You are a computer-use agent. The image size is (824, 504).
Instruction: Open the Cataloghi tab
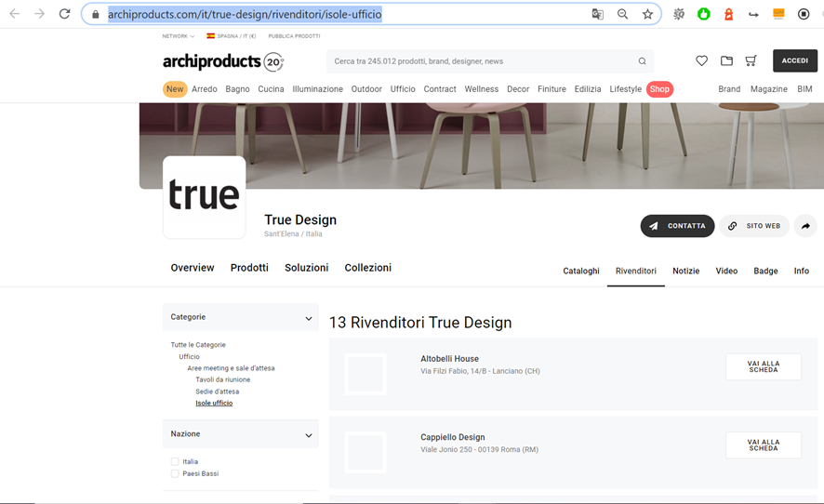(581, 271)
